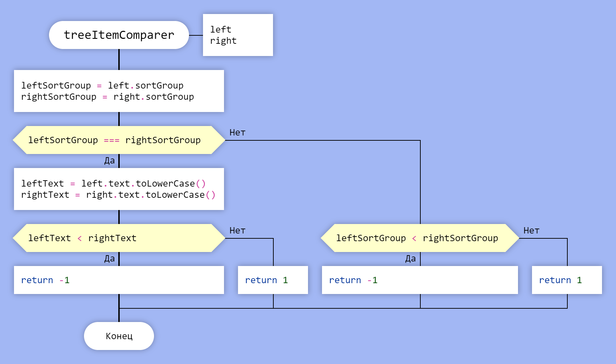Click "Нет" label beside the === condition

click(x=237, y=133)
